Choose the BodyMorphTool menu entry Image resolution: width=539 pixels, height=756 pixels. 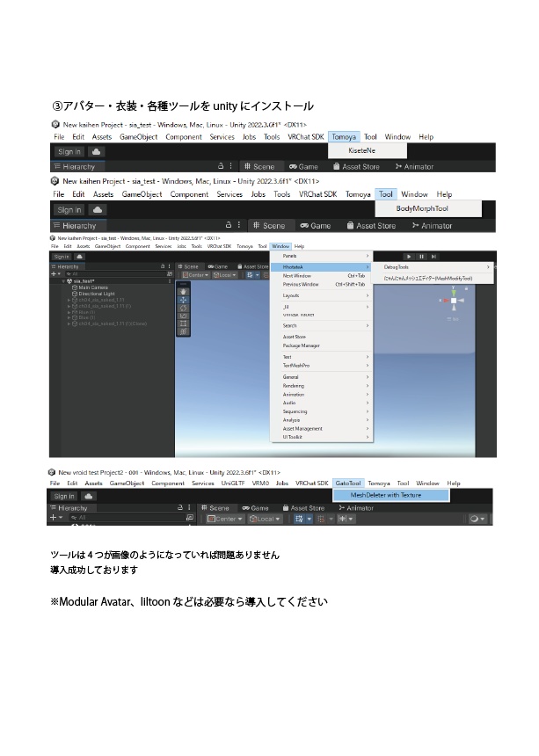pyautogui.click(x=428, y=208)
